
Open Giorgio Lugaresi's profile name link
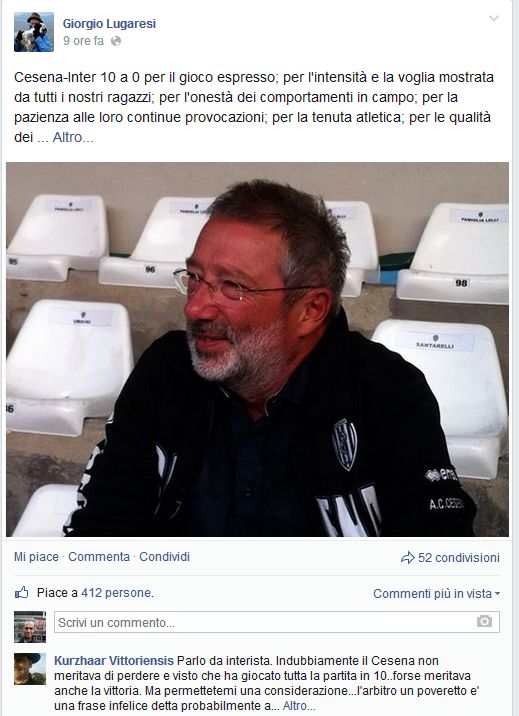(x=109, y=23)
